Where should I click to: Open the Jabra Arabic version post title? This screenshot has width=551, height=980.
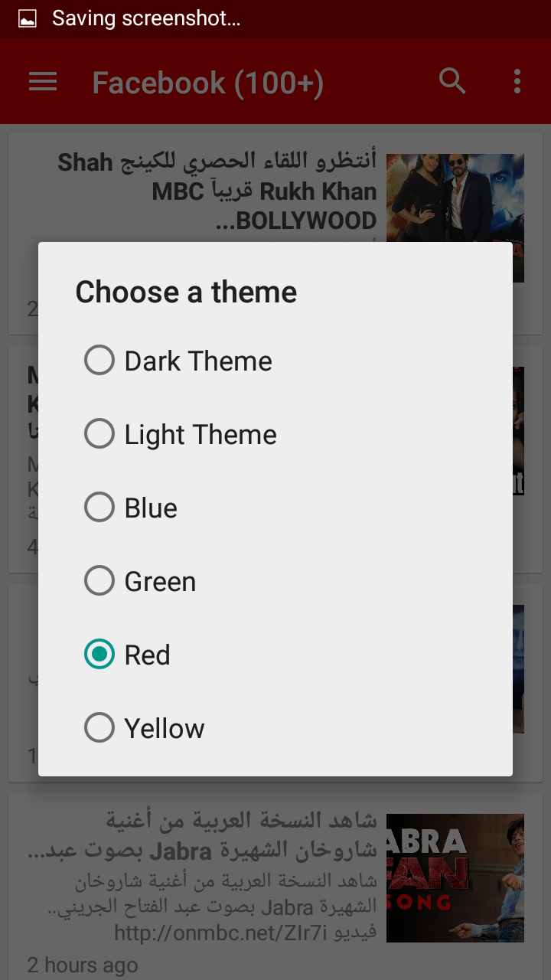click(202, 836)
